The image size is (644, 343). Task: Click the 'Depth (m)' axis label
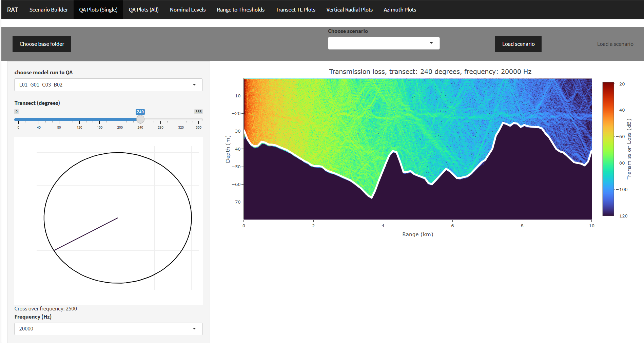(228, 149)
